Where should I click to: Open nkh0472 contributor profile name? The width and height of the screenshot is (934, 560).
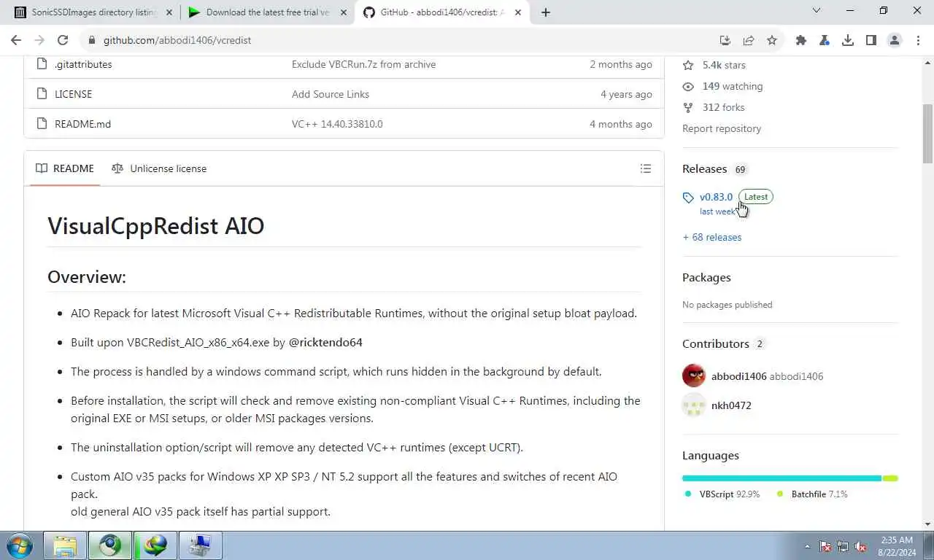click(x=731, y=405)
